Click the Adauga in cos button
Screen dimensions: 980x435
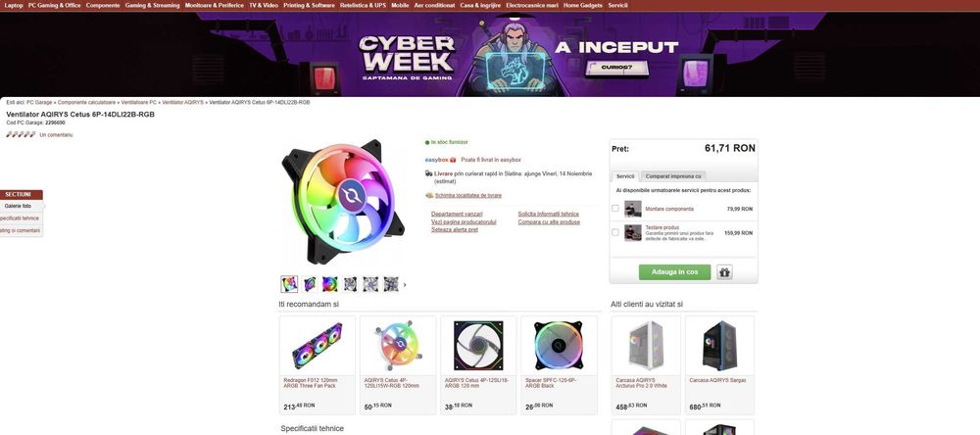click(x=674, y=272)
